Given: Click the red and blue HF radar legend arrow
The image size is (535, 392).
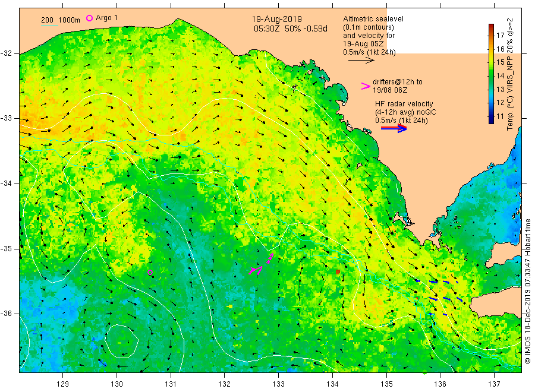Looking at the screenshot, I should coord(394,128).
